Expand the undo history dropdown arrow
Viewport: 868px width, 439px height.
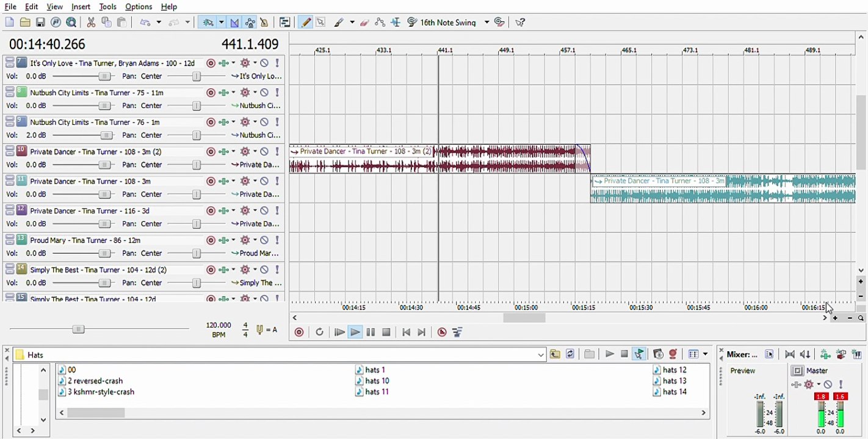(x=159, y=23)
